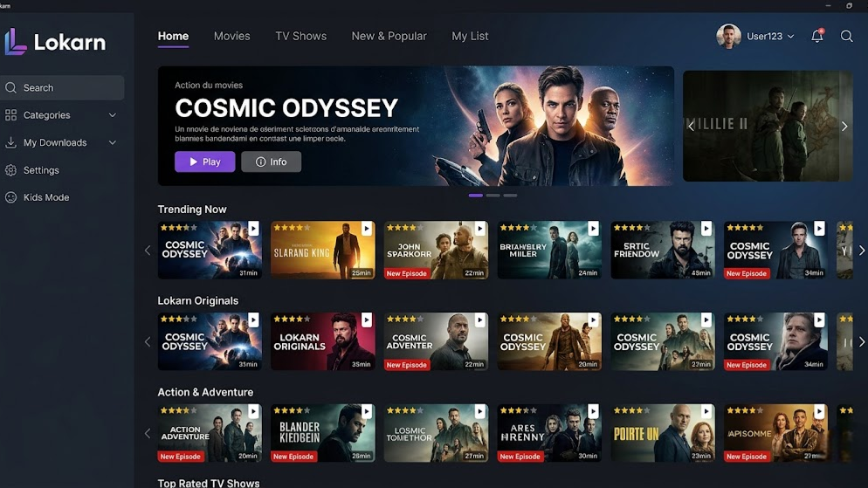
Task: Select the third hero carousel indicator
Action: point(510,196)
